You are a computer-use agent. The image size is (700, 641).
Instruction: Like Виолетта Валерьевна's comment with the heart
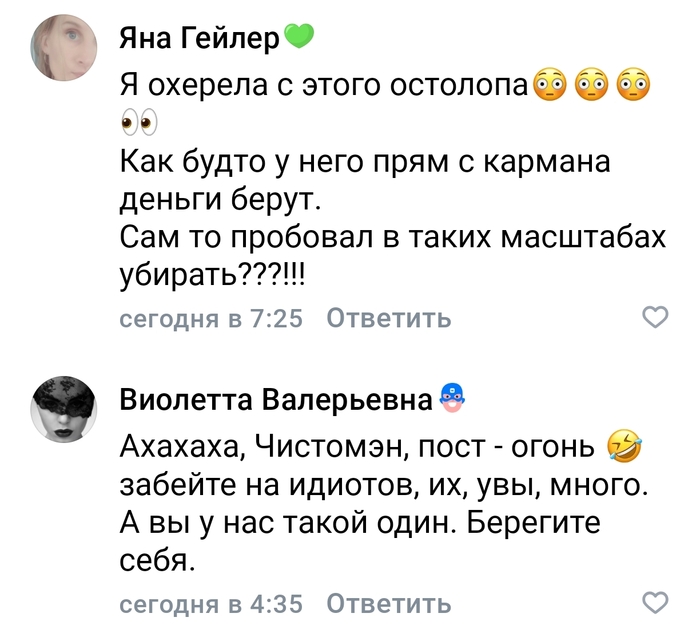coord(654,603)
